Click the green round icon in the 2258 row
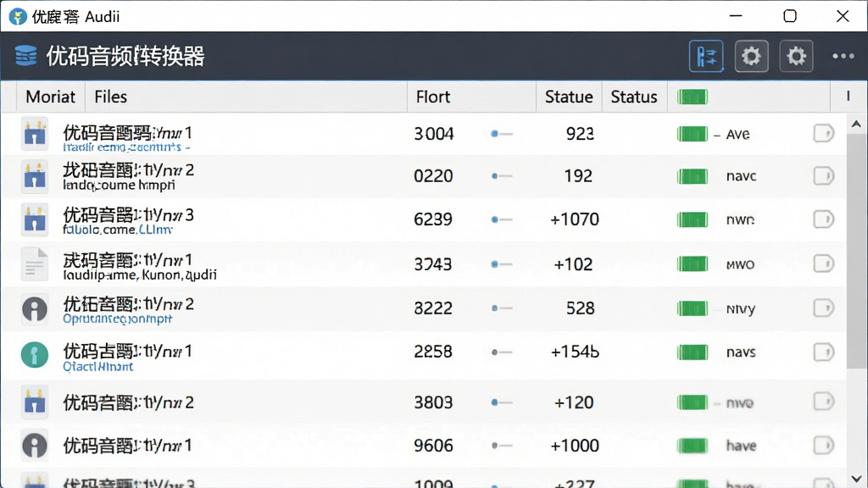The image size is (868, 488). pyautogui.click(x=35, y=354)
